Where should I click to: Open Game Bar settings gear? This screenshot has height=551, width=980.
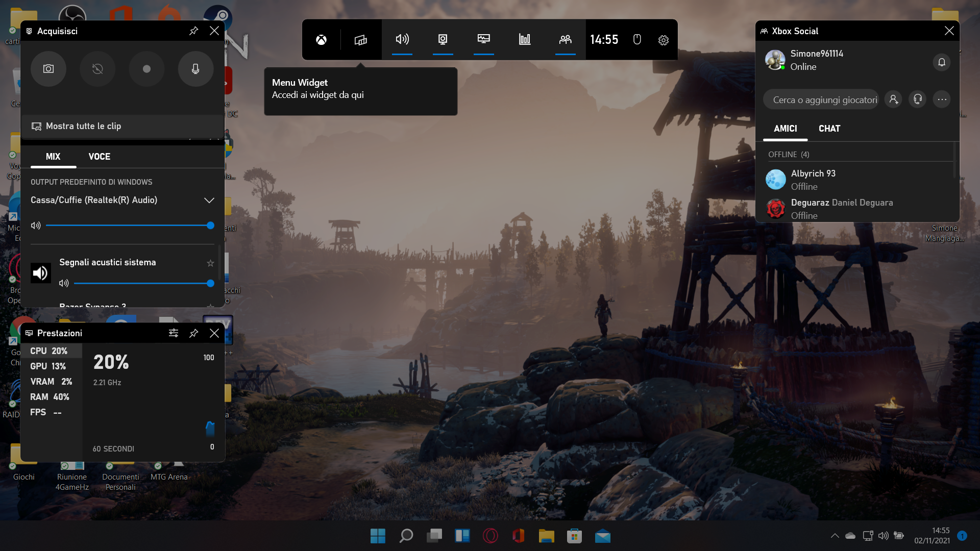663,40
